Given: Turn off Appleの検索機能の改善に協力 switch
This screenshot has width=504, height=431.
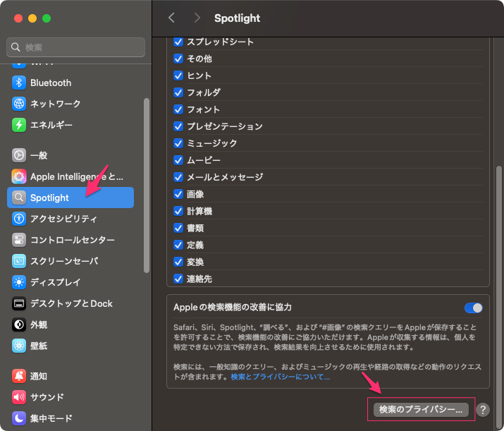Looking at the screenshot, I should point(474,308).
